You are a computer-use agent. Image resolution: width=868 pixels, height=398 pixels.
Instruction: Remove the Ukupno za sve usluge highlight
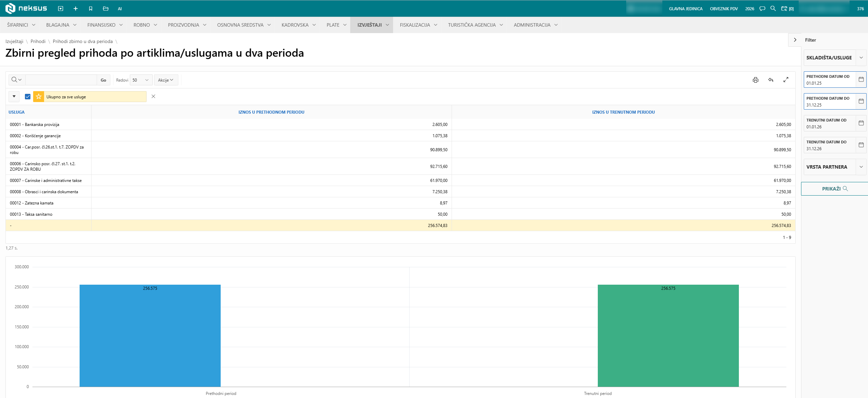coord(153,97)
